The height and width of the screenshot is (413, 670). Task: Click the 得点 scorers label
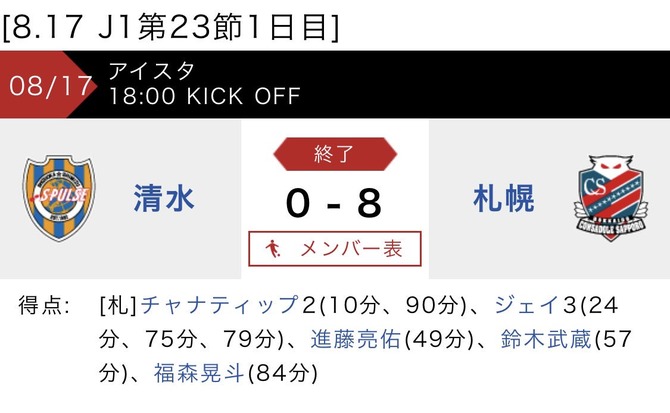coord(44,305)
